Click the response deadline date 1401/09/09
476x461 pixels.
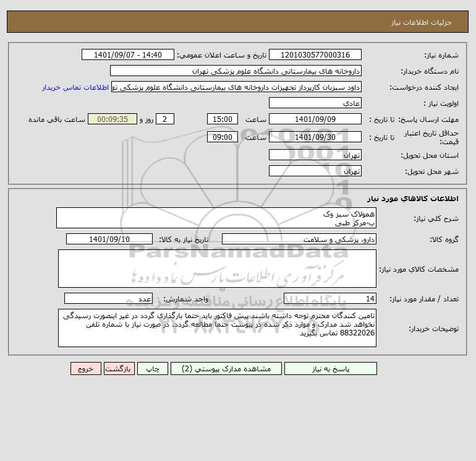315,119
